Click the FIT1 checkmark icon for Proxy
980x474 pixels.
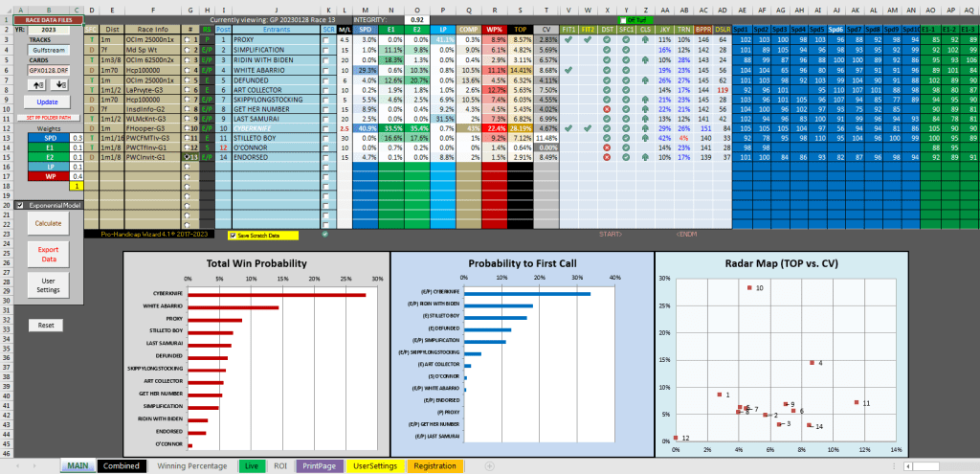[x=569, y=40]
